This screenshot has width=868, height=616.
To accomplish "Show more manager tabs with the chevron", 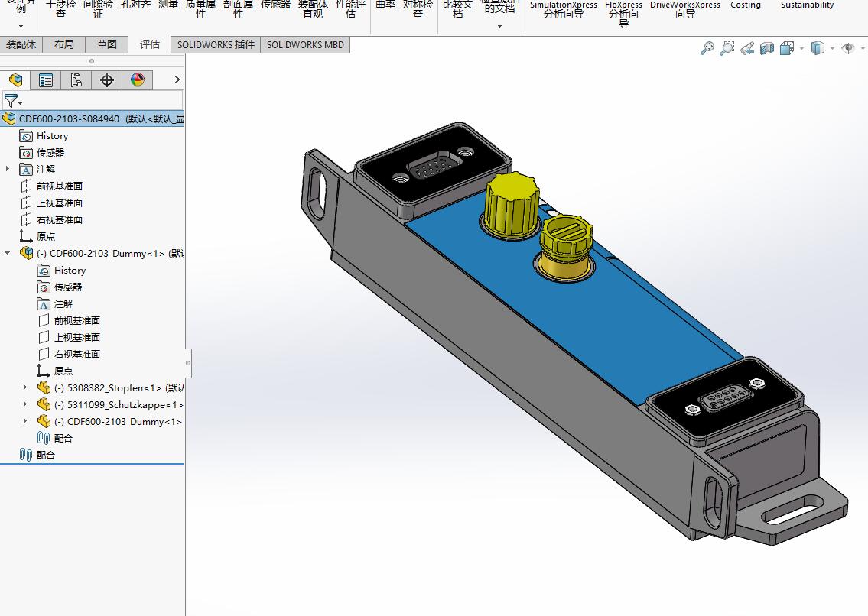I will tap(177, 79).
